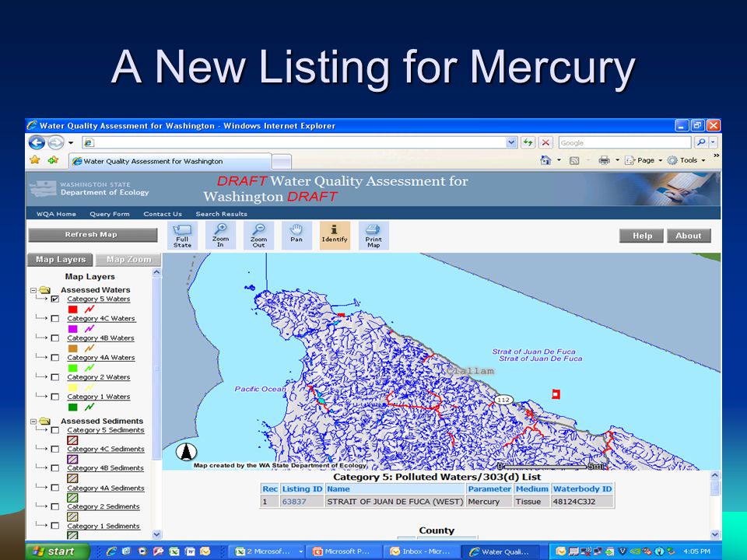Image resolution: width=747 pixels, height=560 pixels.
Task: Click green Category 4A Waters swatch
Action: coord(72,368)
